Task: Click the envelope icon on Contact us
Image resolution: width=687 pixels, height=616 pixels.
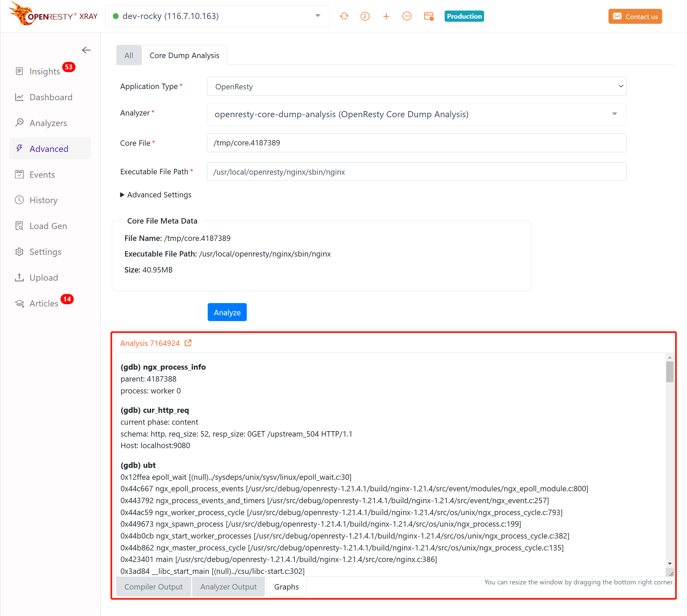Action: tap(617, 16)
